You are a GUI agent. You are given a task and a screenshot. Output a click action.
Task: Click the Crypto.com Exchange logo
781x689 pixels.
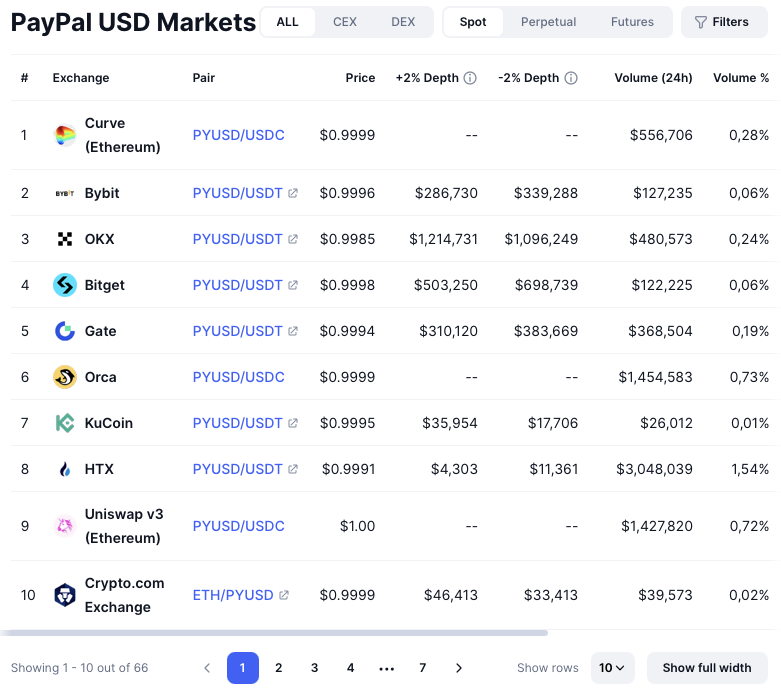65,595
